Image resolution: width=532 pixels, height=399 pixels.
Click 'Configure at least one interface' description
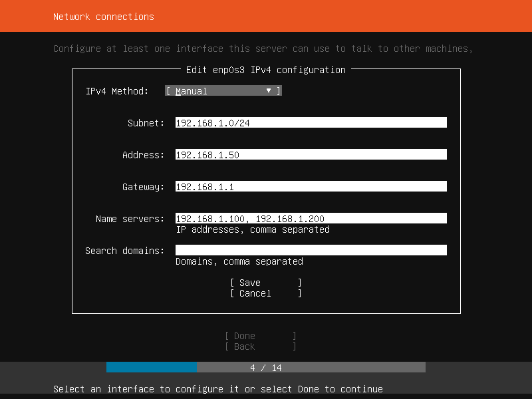263,49
